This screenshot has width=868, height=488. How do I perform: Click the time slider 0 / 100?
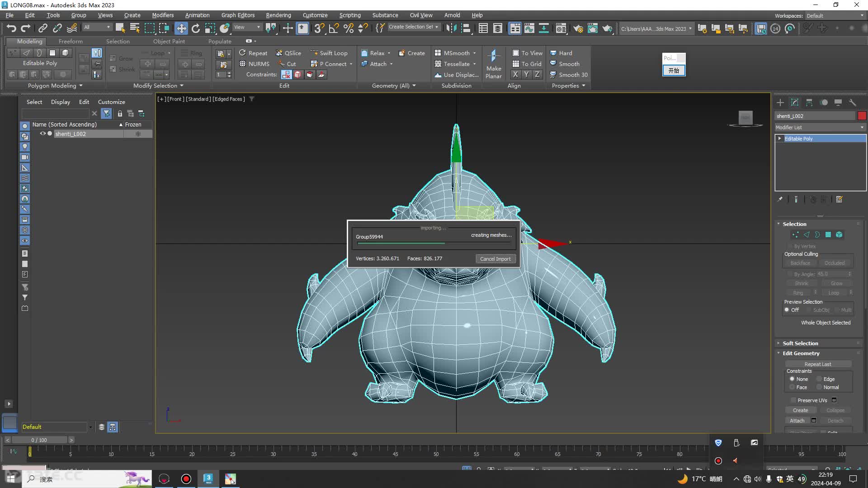coord(39,440)
